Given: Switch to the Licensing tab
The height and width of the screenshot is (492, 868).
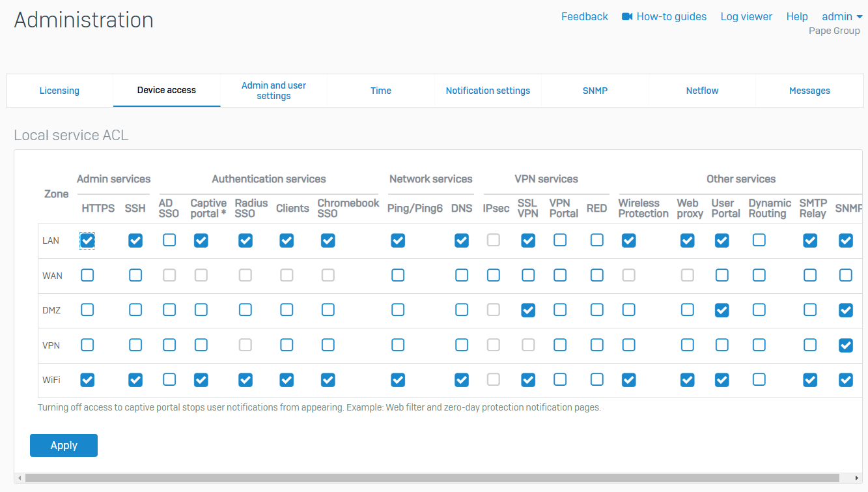Looking at the screenshot, I should [59, 91].
